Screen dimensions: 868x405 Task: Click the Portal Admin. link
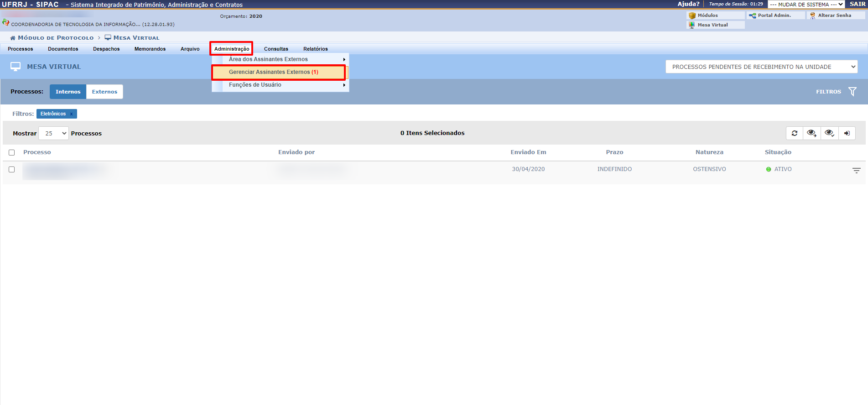click(774, 16)
